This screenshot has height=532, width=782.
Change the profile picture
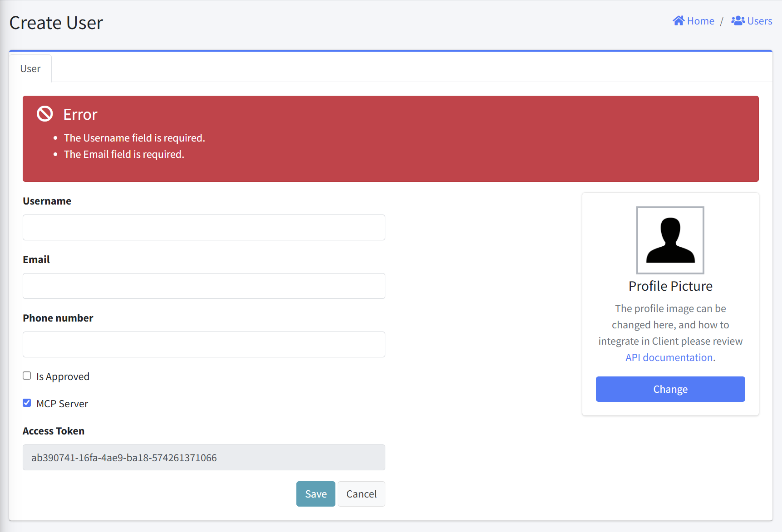670,389
